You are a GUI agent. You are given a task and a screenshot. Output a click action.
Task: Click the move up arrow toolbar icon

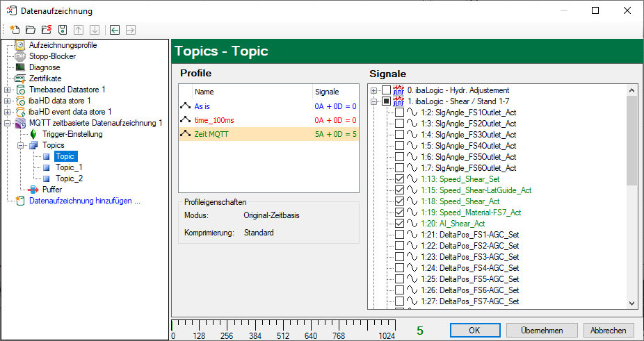(79, 30)
